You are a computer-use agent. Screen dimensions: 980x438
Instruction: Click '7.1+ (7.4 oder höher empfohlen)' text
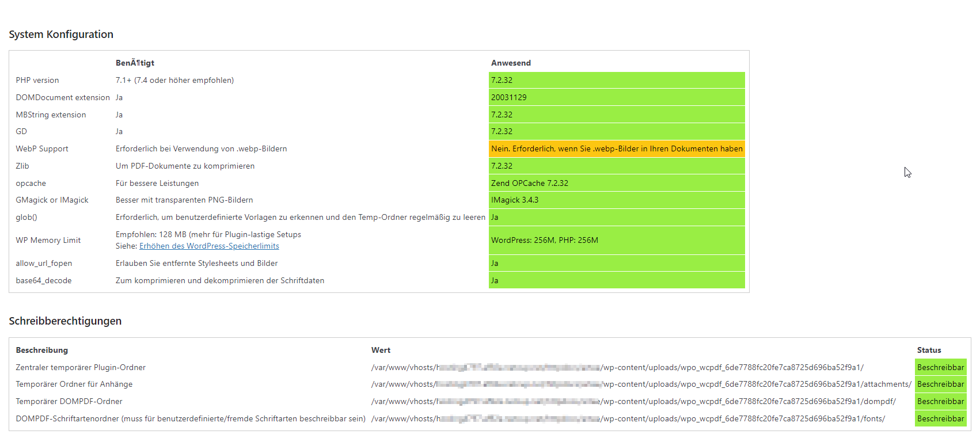pyautogui.click(x=174, y=80)
